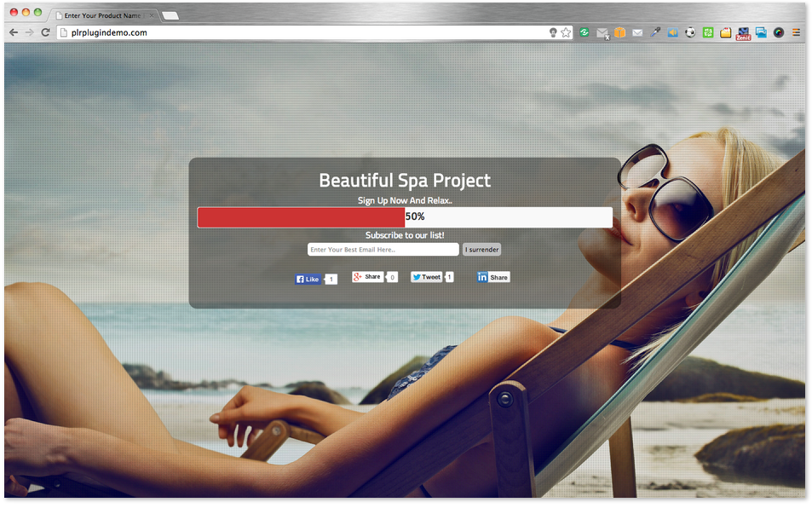Share the page on LinkedIn

493,277
